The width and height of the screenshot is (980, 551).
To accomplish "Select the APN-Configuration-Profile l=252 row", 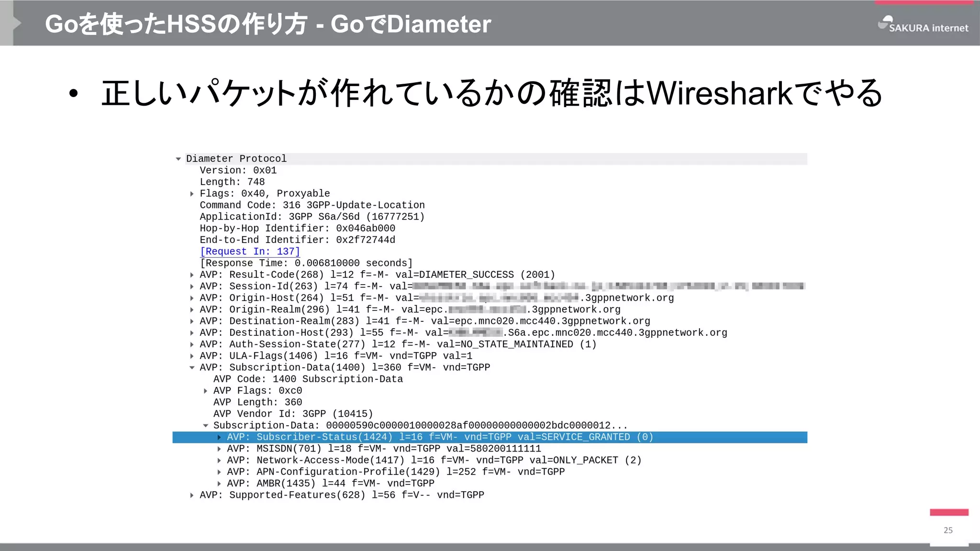I will [396, 472].
